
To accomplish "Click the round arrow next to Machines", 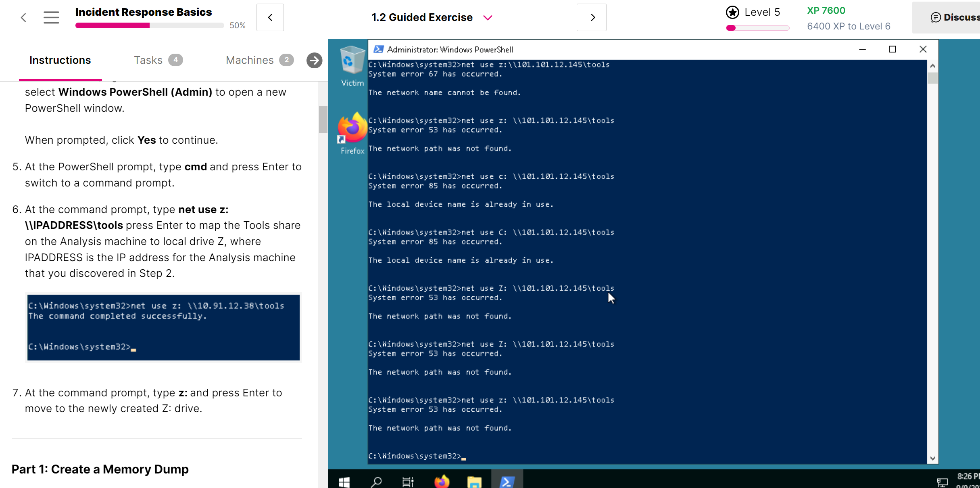I will click(314, 61).
